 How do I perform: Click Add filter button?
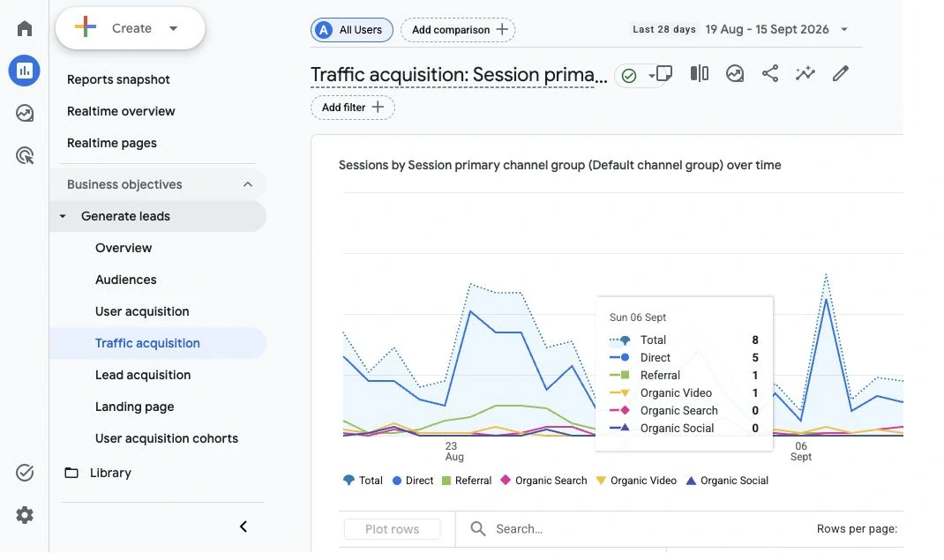353,108
